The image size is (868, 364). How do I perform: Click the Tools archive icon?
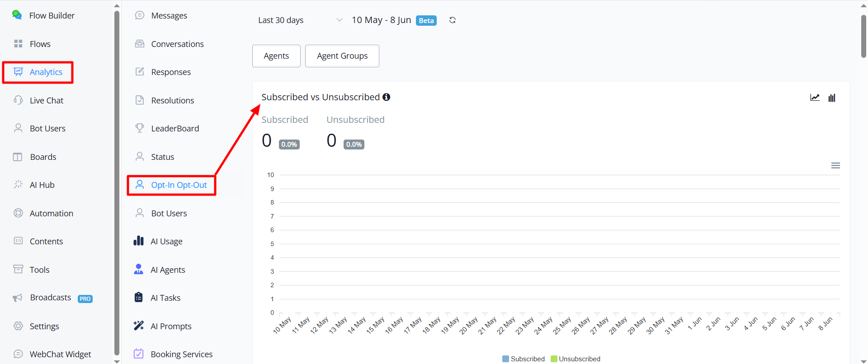coord(18,269)
